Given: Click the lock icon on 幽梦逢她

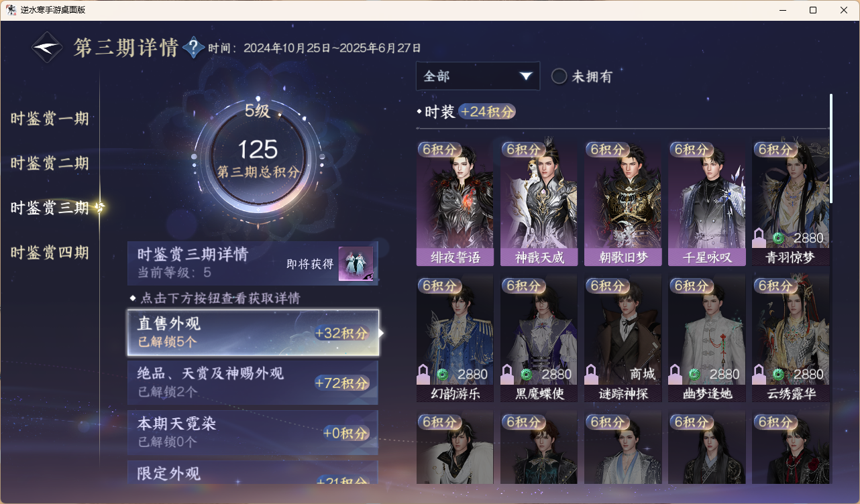Looking at the screenshot, I should (675, 374).
